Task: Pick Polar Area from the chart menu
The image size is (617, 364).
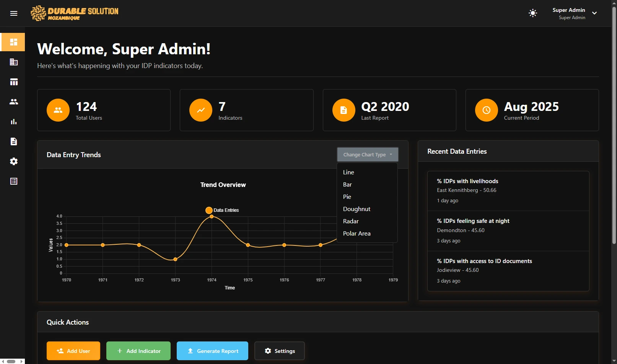Action: coord(357,234)
